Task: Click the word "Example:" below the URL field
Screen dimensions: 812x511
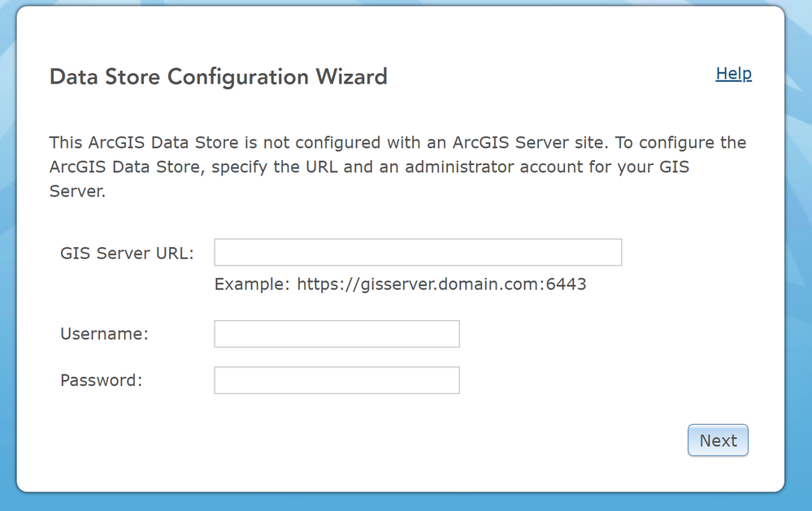Action: click(252, 284)
